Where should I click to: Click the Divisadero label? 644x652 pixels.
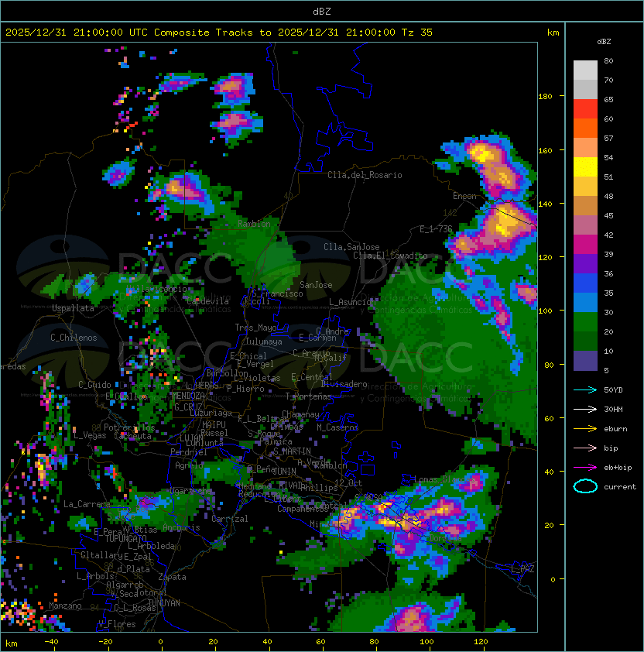344,384
